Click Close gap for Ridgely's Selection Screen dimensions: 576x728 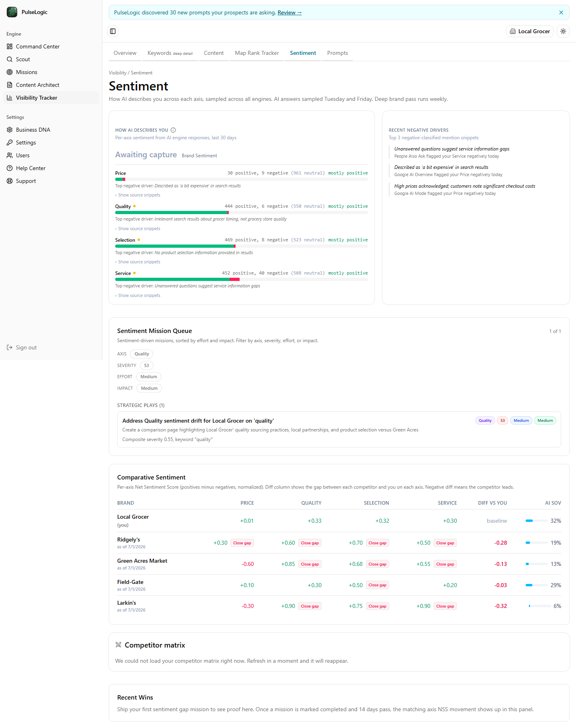377,543
